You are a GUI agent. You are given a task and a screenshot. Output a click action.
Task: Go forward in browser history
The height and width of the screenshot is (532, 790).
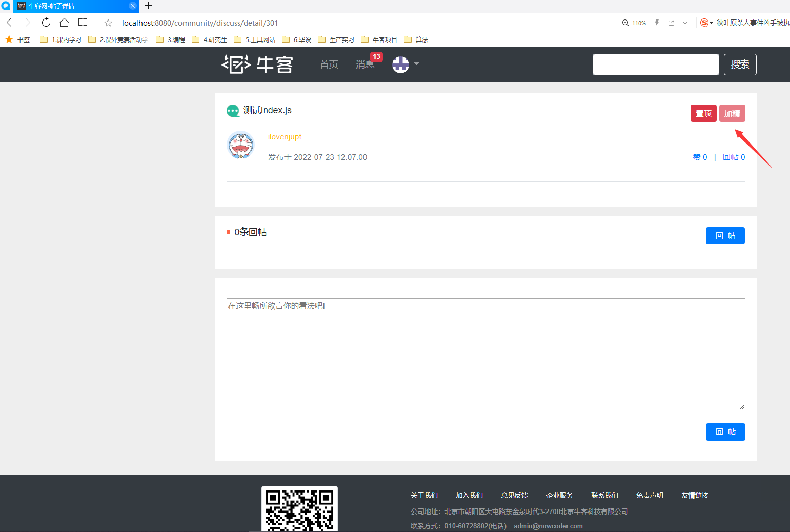[28, 23]
